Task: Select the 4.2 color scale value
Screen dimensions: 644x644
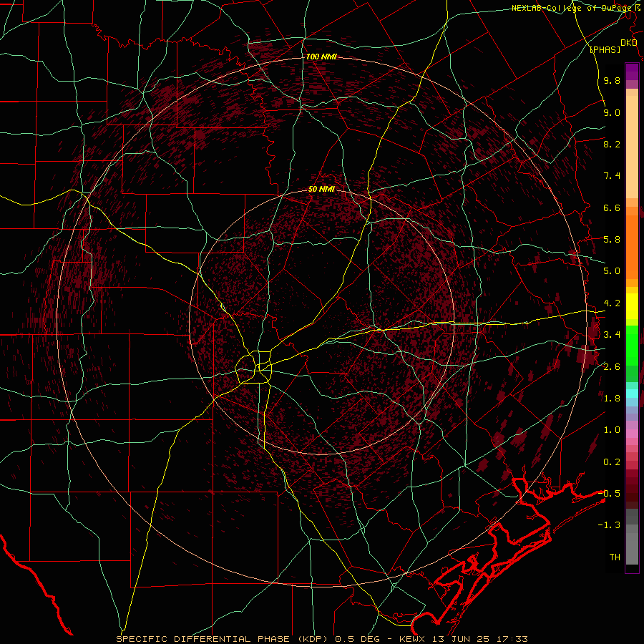Action: pyautogui.click(x=612, y=303)
